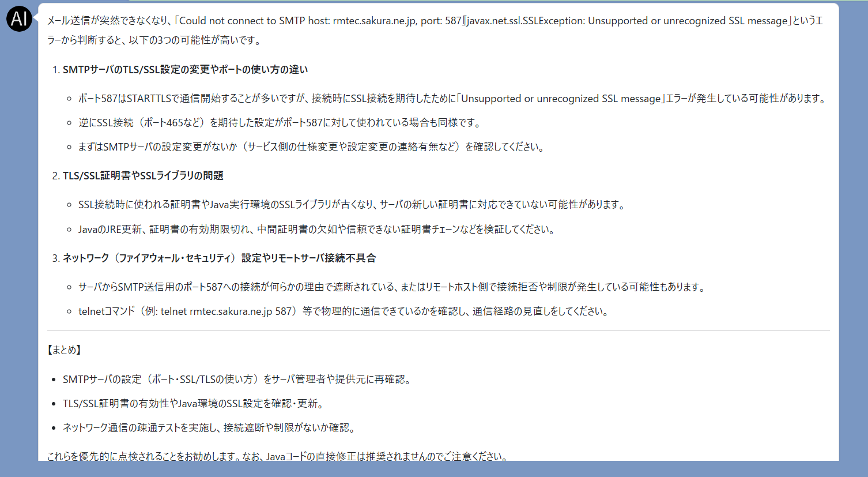Image resolution: width=868 pixels, height=477 pixels.
Task: Click bullet starting 'ポート587はSTARTTLSで通信開始'
Action: point(453,99)
